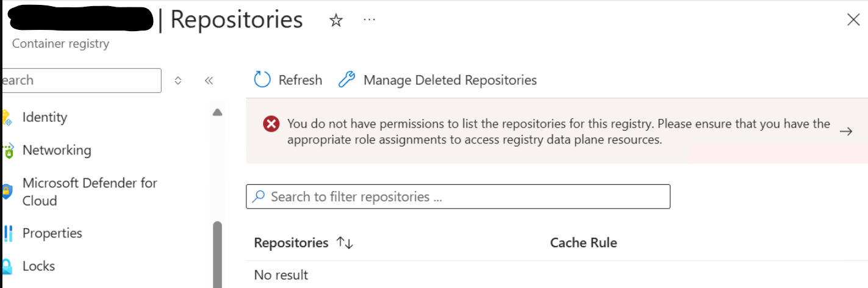
Task: Click the Microsoft Defender shield icon
Action: pos(6,192)
